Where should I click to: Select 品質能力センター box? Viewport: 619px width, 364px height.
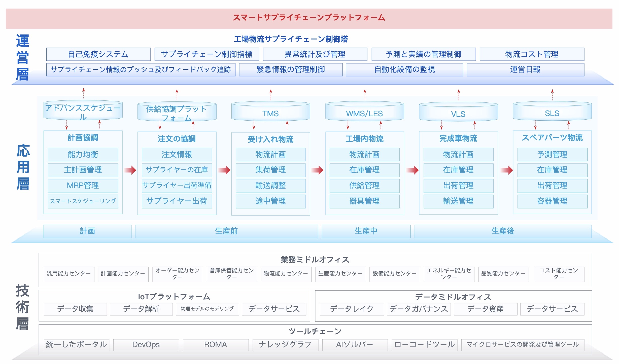pos(503,274)
